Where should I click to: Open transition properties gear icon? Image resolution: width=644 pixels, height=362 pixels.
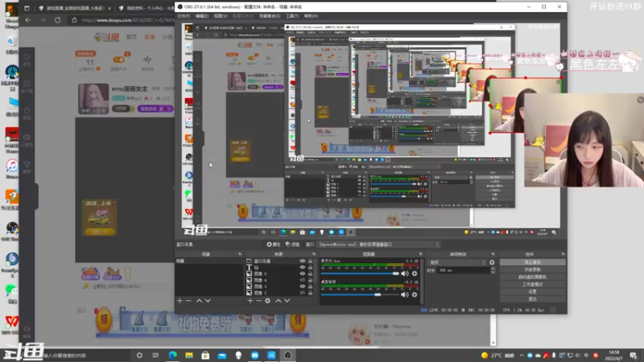(x=492, y=262)
